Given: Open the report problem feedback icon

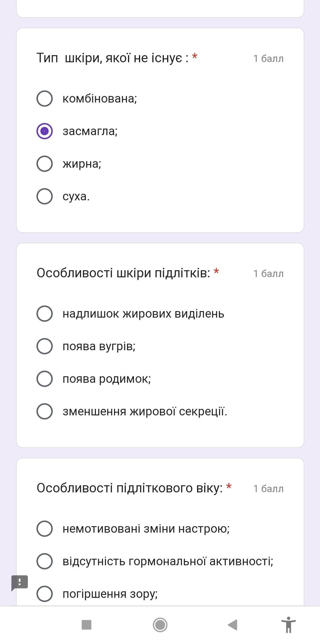Looking at the screenshot, I should coord(20,582).
